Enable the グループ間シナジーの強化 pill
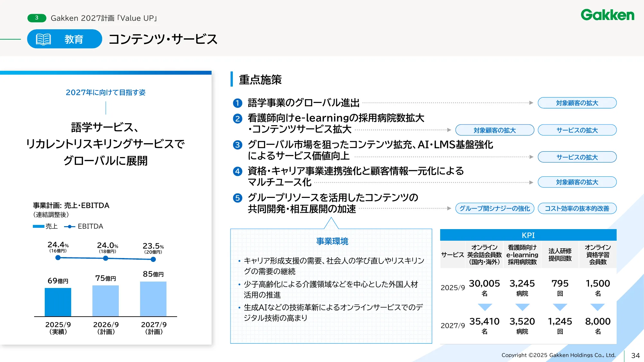 pos(495,209)
